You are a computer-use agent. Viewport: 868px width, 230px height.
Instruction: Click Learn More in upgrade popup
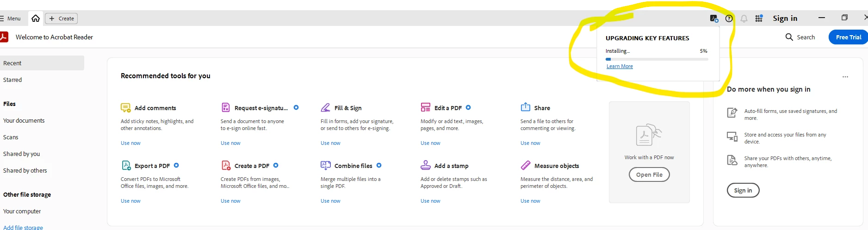[620, 66]
